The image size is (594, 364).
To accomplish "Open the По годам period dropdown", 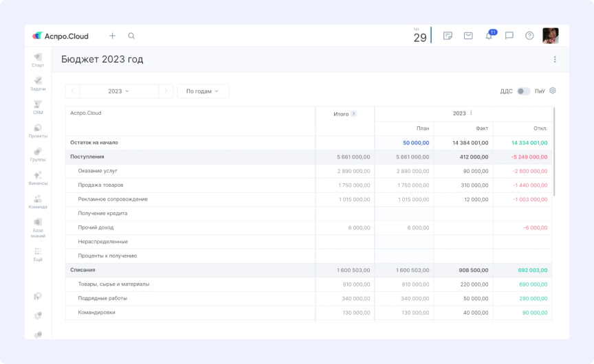I will coord(203,91).
